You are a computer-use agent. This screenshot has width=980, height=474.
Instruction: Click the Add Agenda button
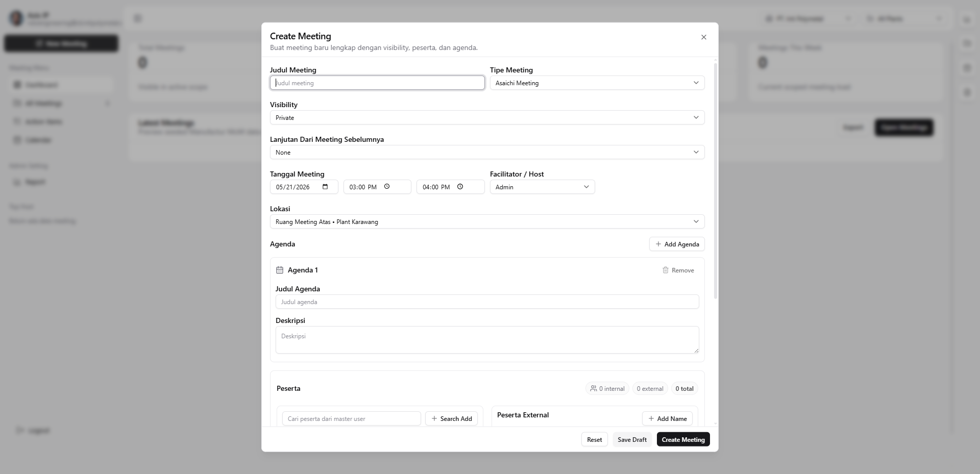[x=677, y=244]
